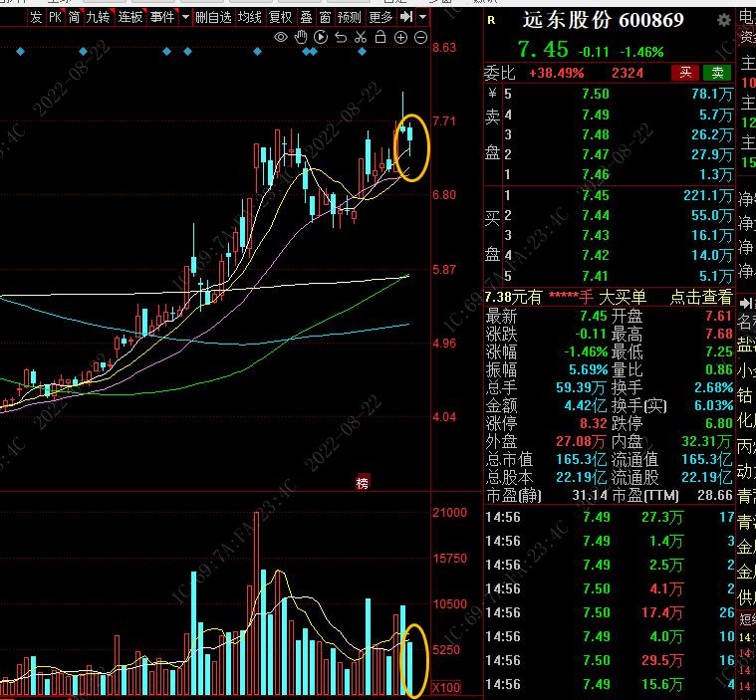Click 点击查看 link for large orders
The image size is (756, 700).
pyautogui.click(x=701, y=297)
